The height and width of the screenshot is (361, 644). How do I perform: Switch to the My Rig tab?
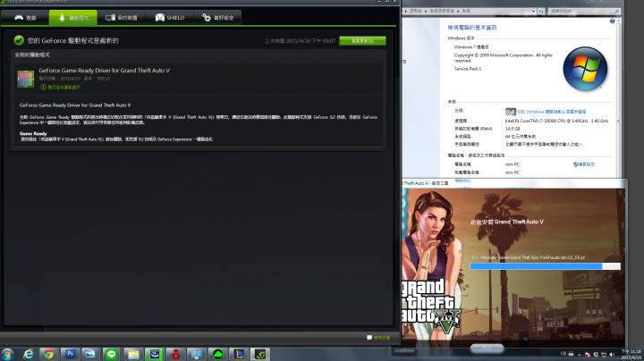pos(121,18)
